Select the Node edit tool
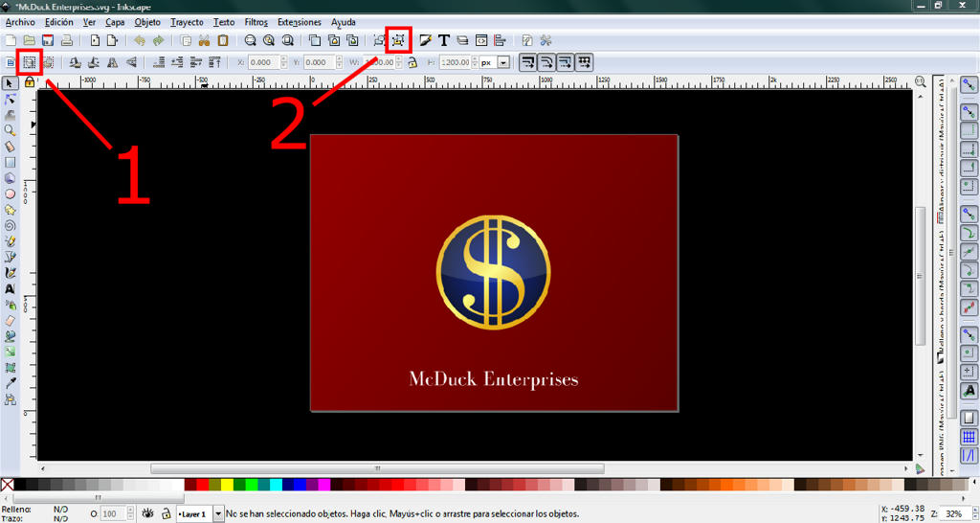Image resolution: width=980 pixels, height=523 pixels. click(10, 99)
